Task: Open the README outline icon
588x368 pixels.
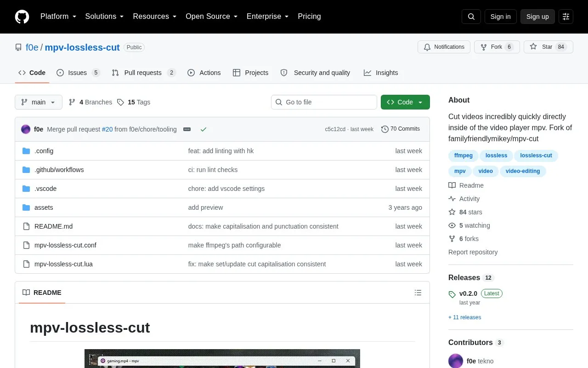Action: (x=418, y=293)
